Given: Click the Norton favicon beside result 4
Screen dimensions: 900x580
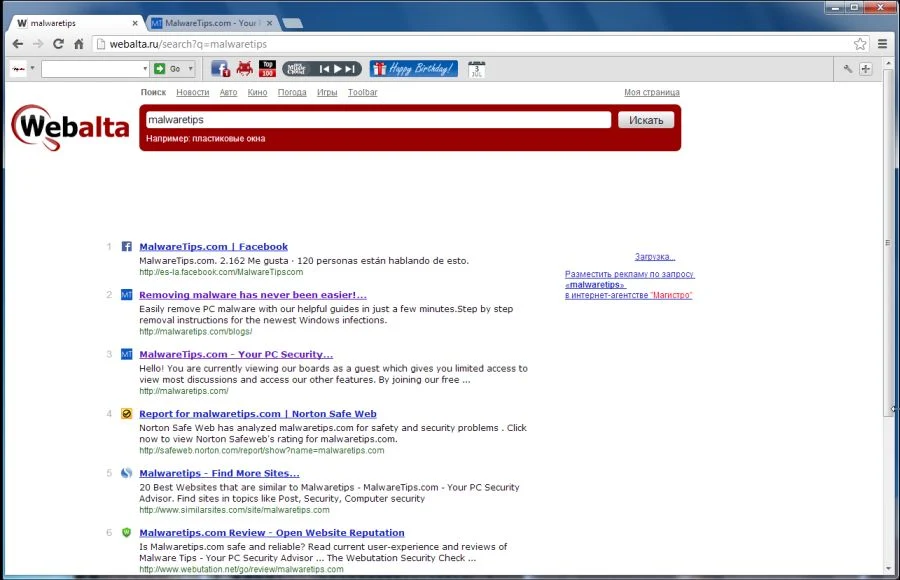Looking at the screenshot, I should click(x=127, y=413).
